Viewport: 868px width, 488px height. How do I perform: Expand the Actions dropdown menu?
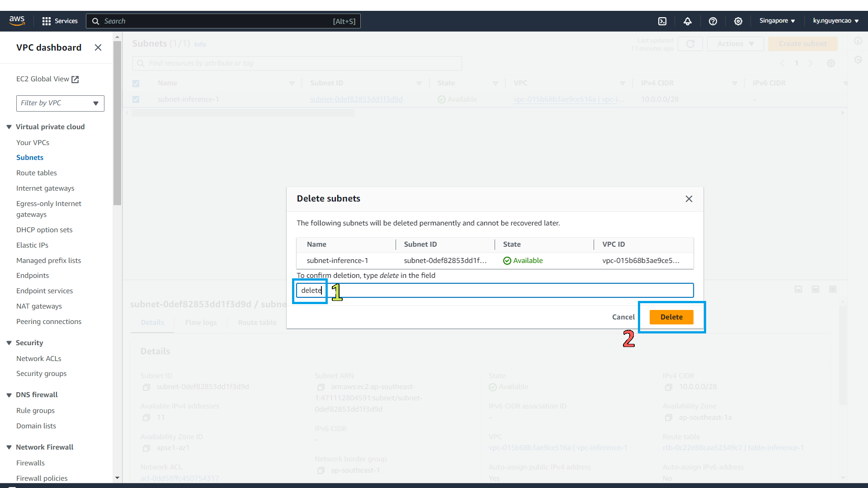(x=735, y=43)
